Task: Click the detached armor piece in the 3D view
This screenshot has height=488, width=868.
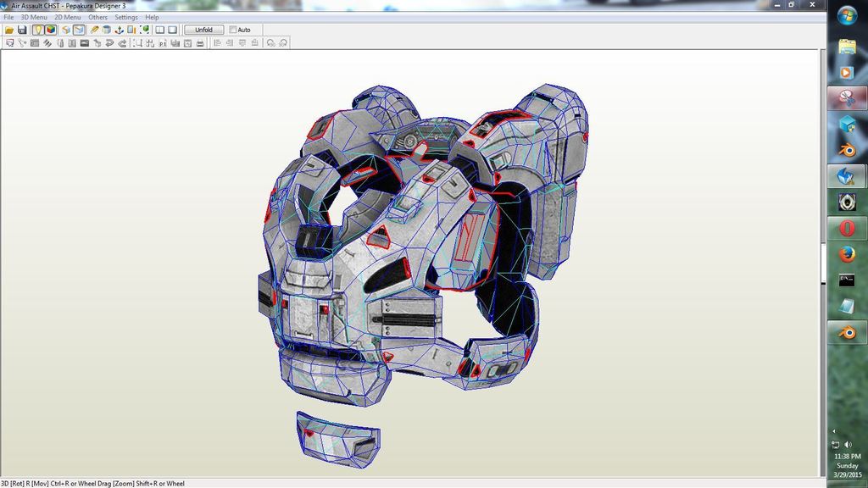Action: point(338,440)
